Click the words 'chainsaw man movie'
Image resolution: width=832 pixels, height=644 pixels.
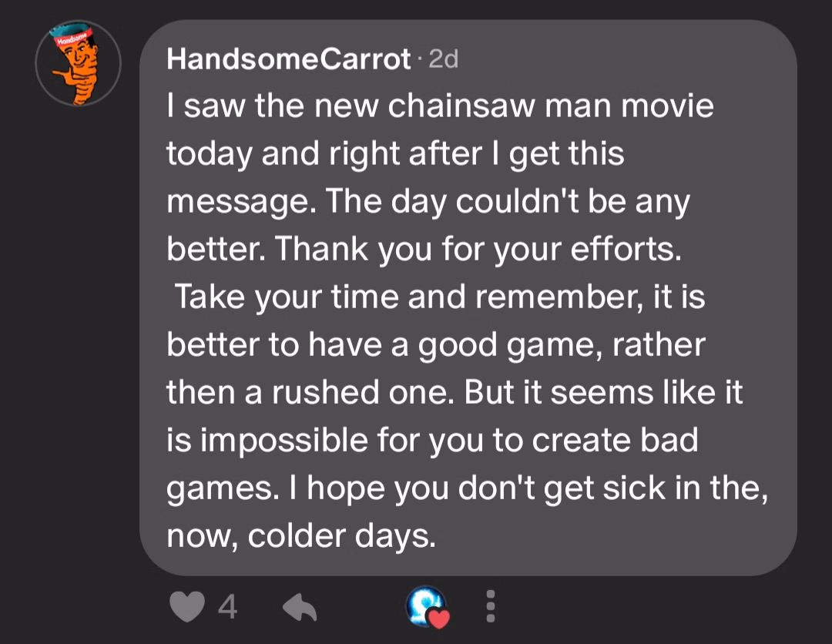pyautogui.click(x=551, y=106)
